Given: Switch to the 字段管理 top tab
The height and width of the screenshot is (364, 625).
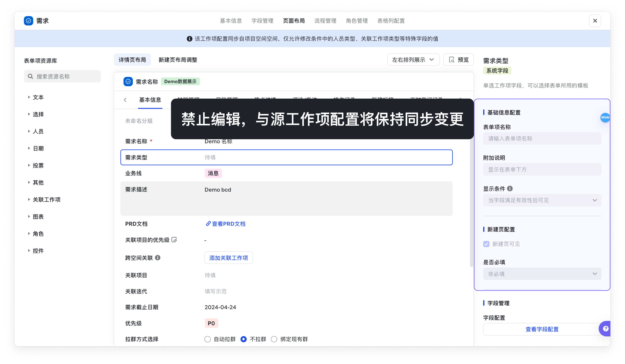Looking at the screenshot, I should point(262,21).
